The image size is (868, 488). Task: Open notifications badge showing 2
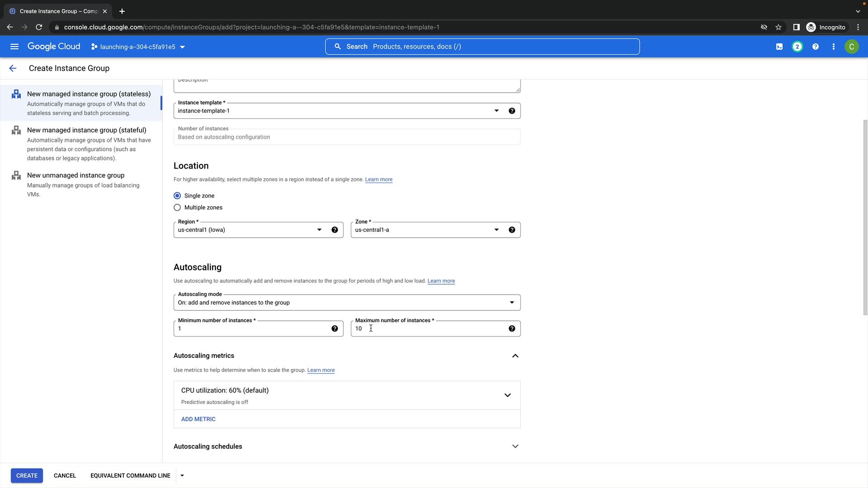point(797,47)
